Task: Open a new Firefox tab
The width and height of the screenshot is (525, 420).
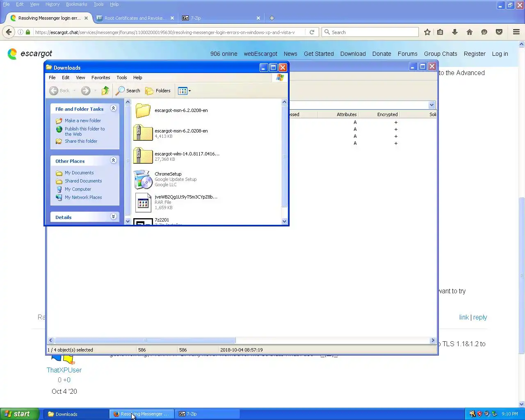Action: tap(272, 18)
